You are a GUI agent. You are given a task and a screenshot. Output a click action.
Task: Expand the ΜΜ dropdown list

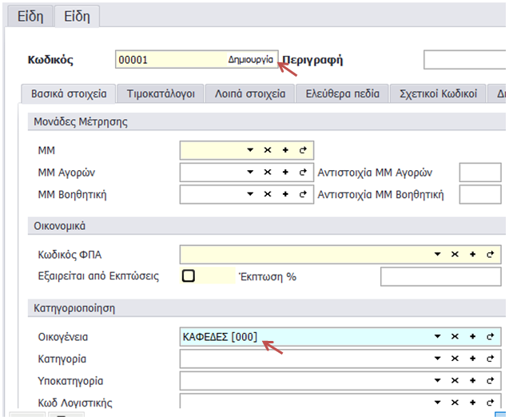coord(250,150)
